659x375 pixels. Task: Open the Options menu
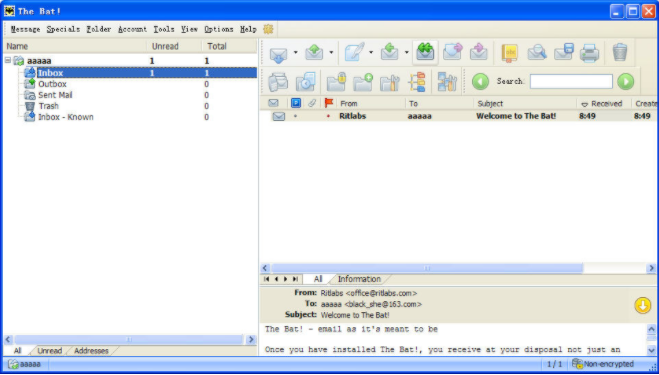click(x=219, y=29)
